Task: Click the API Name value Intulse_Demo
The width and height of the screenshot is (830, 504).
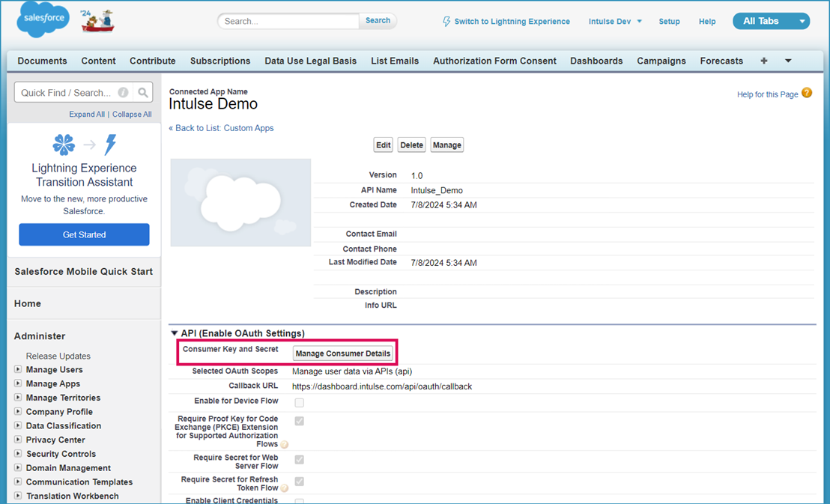Action: coord(437,190)
